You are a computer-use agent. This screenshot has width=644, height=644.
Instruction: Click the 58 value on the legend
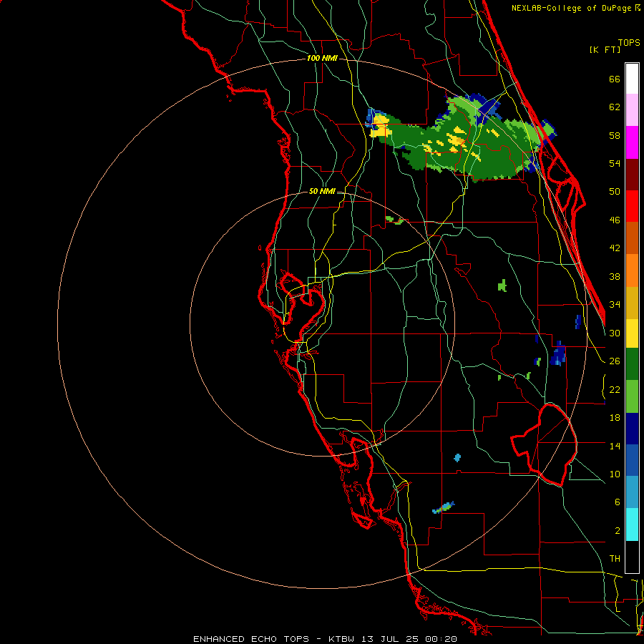(x=615, y=135)
